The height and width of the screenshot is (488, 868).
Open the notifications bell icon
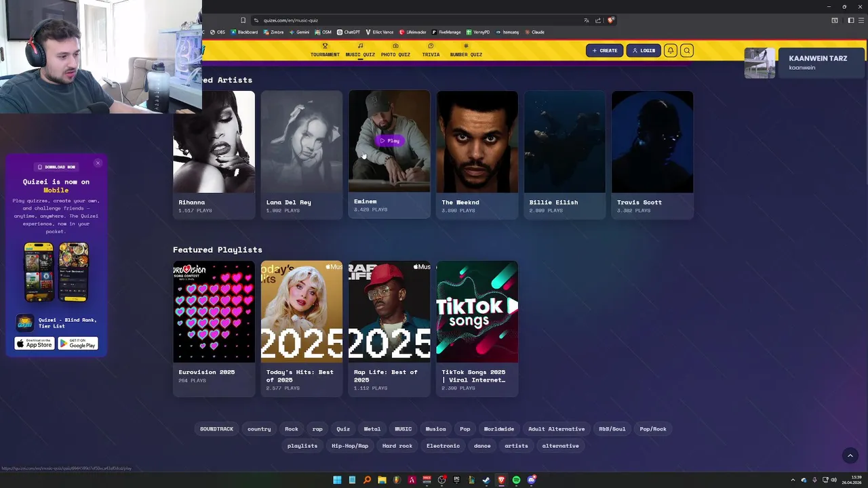(x=671, y=51)
